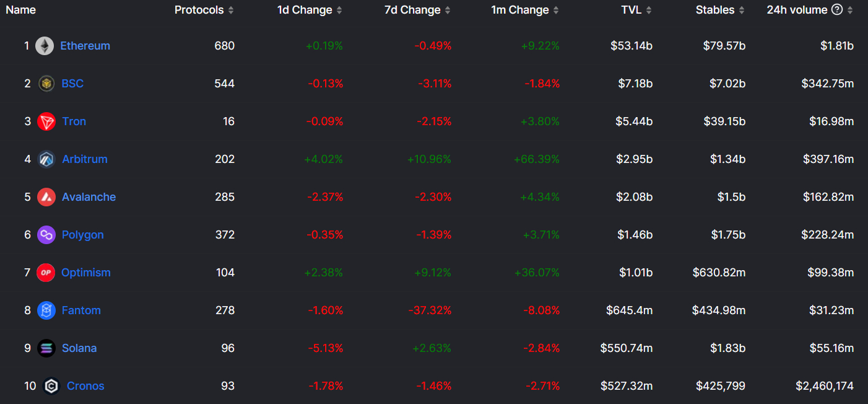This screenshot has width=868, height=404.
Task: Click the Polygon chain logo icon
Action: coord(46,235)
